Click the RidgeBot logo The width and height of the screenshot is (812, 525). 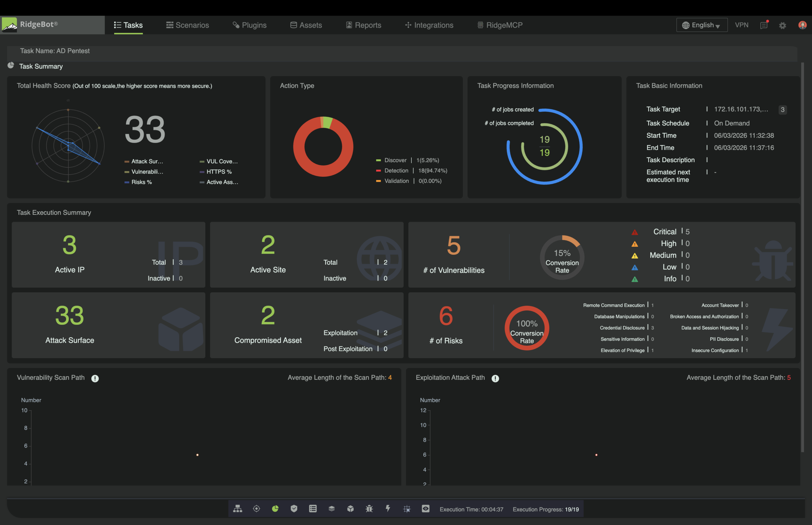tap(9, 25)
